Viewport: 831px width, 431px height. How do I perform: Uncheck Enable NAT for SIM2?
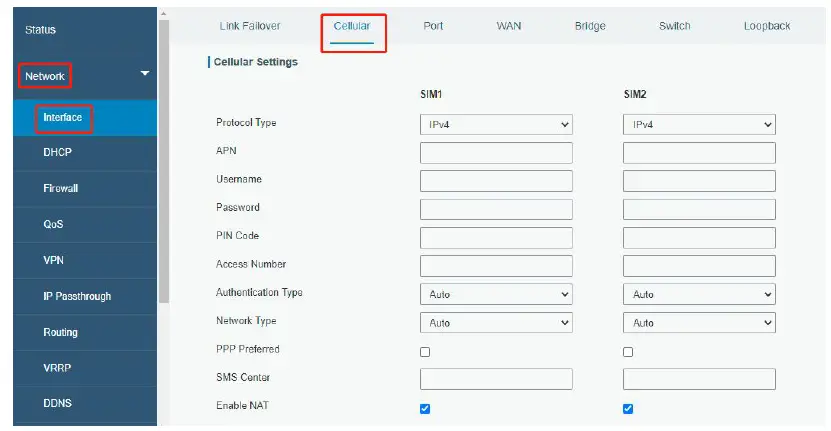pos(628,408)
